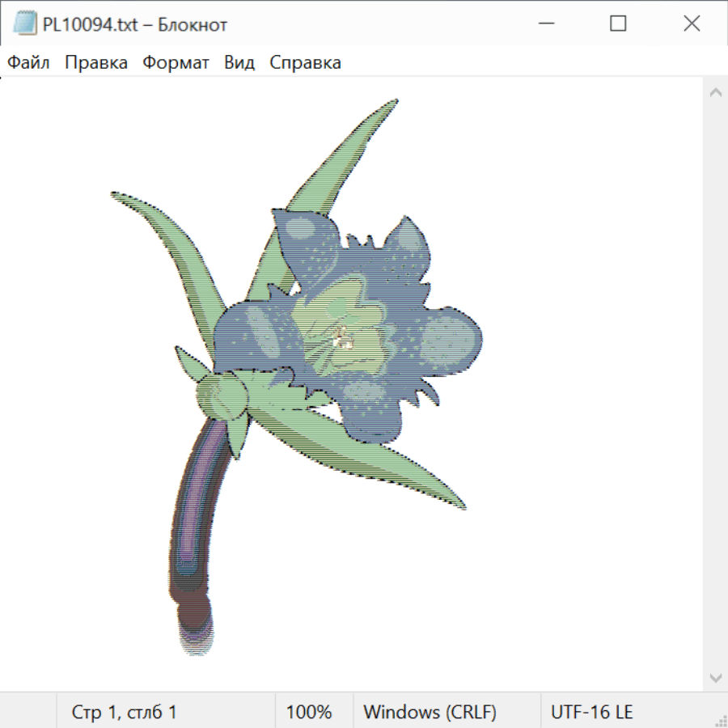The image size is (728, 728).
Task: Click the PL10094.txt – Блокнот title text
Action: 134,24
